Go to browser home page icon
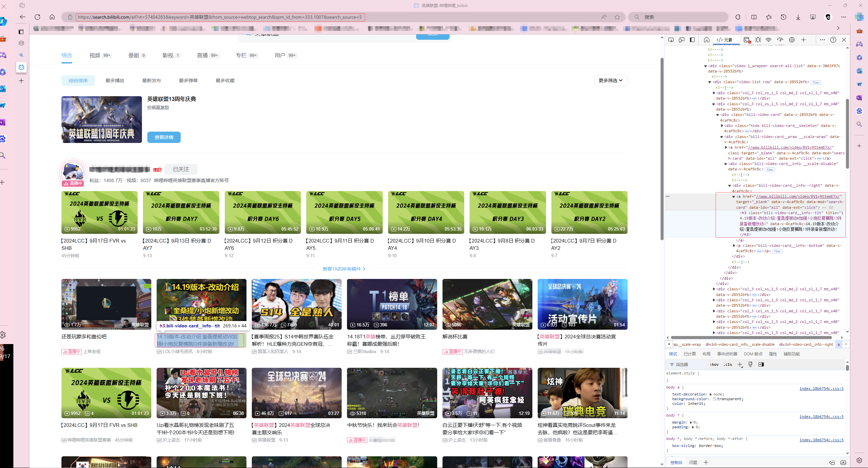 pyautogui.click(x=52, y=17)
